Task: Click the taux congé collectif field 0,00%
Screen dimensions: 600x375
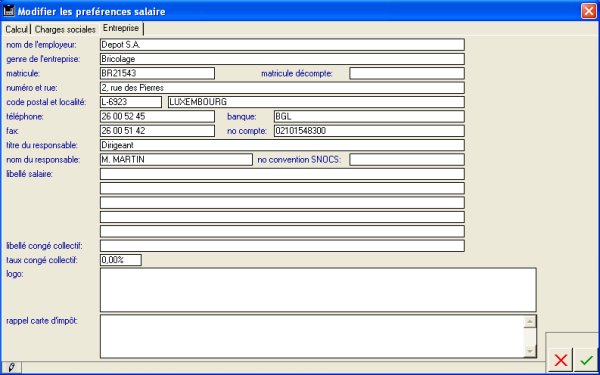Action: click(x=121, y=260)
